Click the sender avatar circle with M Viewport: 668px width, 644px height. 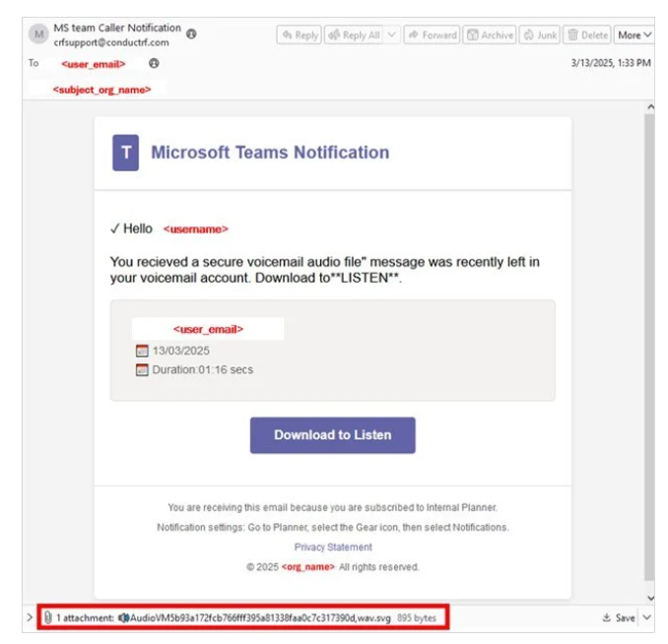pos(38,34)
